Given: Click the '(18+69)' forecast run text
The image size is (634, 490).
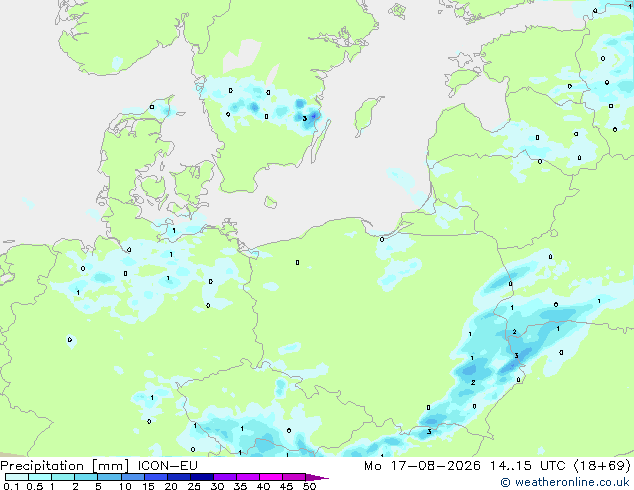Looking at the screenshot, I should 602,466.
